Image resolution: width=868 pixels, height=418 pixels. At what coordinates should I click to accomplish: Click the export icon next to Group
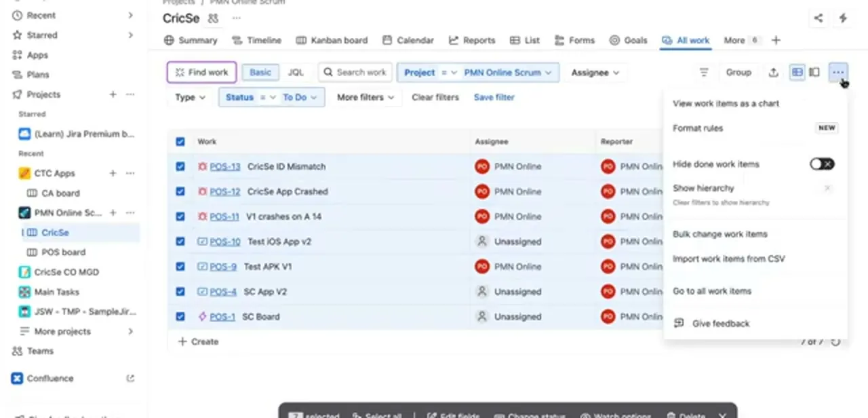(x=773, y=73)
